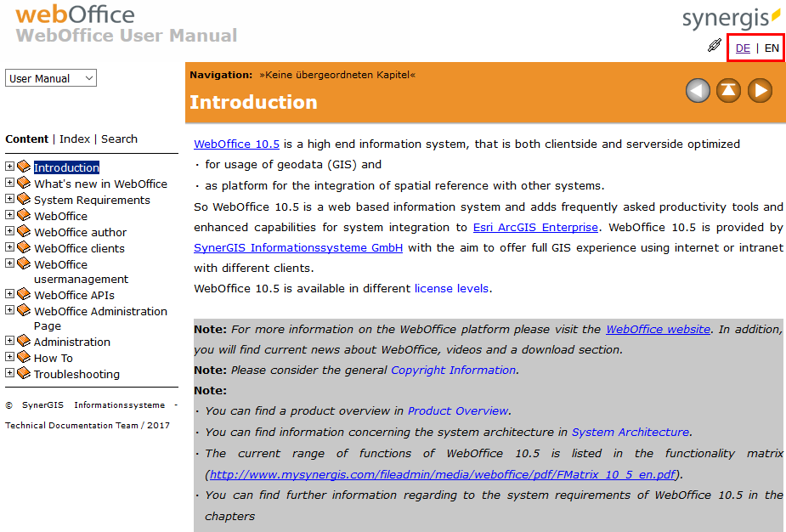Select How To in the tree

click(54, 358)
